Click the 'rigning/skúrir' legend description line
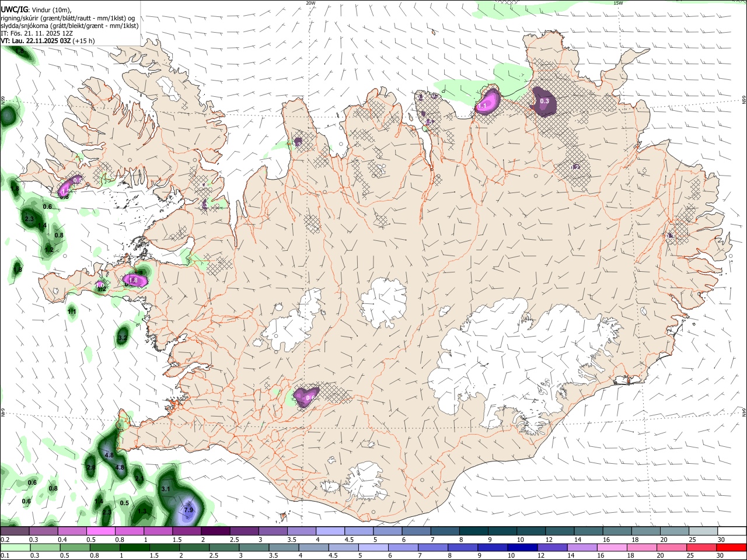Image resolution: width=747 pixels, height=560 pixels. point(68,18)
